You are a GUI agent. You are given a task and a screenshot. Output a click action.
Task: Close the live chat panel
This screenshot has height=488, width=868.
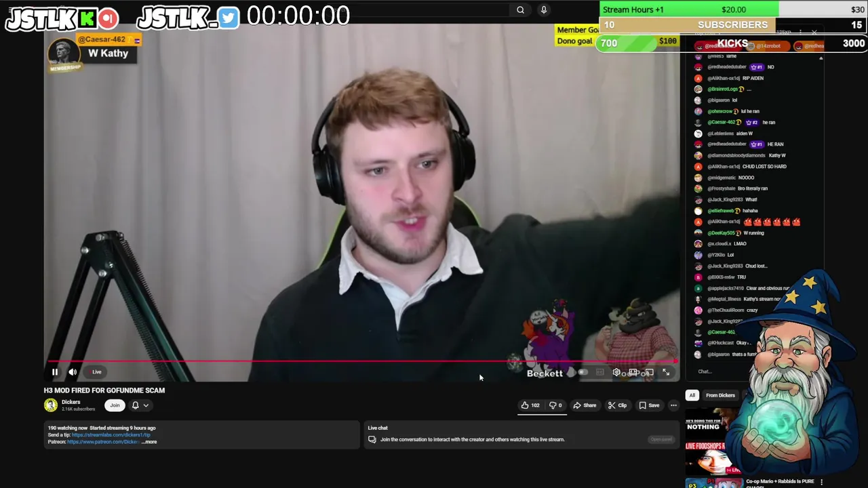click(x=814, y=32)
